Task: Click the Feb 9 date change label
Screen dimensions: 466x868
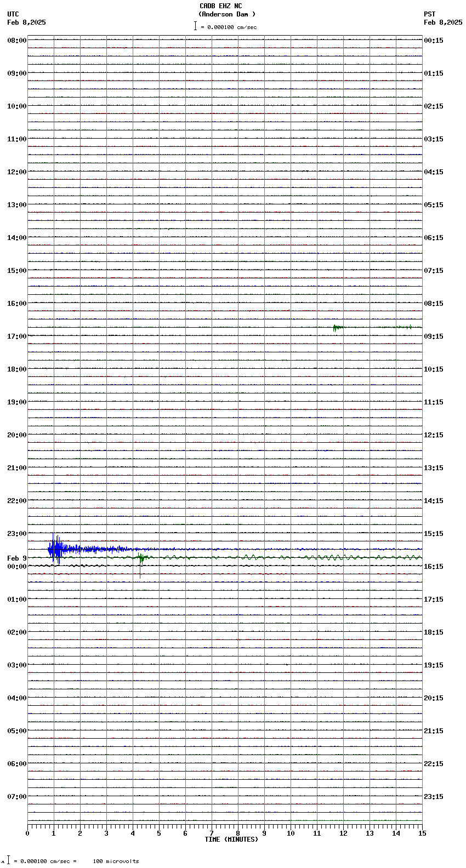Action: [16, 558]
